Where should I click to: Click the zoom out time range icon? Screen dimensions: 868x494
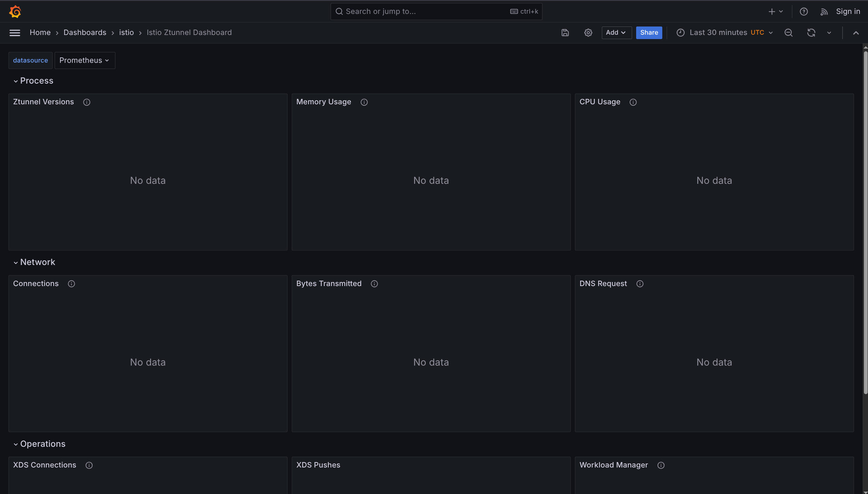pyautogui.click(x=788, y=33)
